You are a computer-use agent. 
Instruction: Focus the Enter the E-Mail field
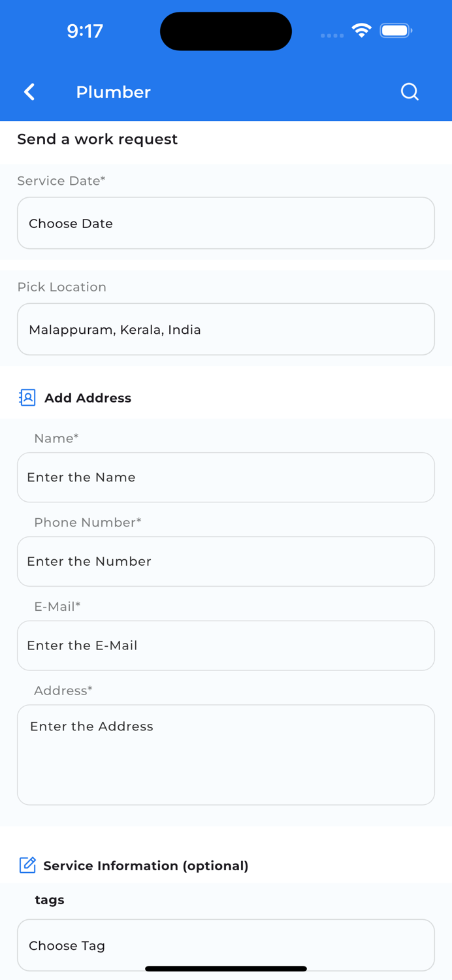point(226,645)
